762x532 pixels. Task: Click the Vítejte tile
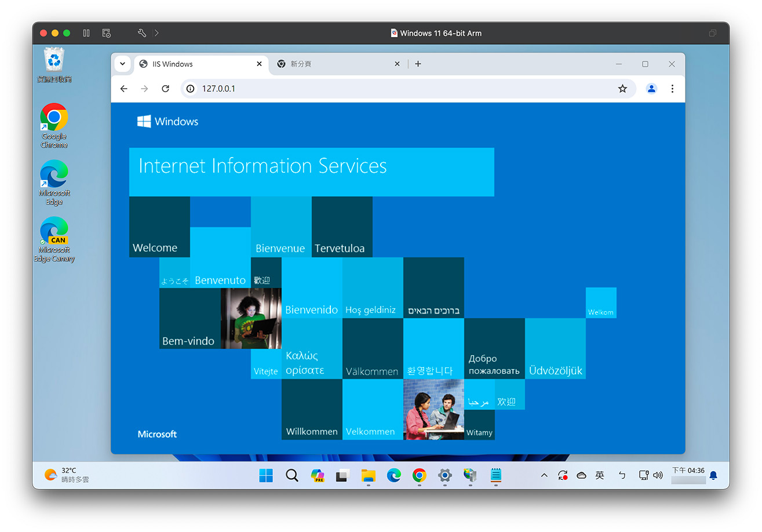click(266, 364)
